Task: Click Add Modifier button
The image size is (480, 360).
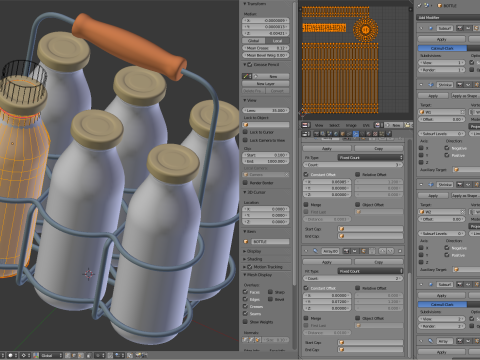Action: point(448,17)
